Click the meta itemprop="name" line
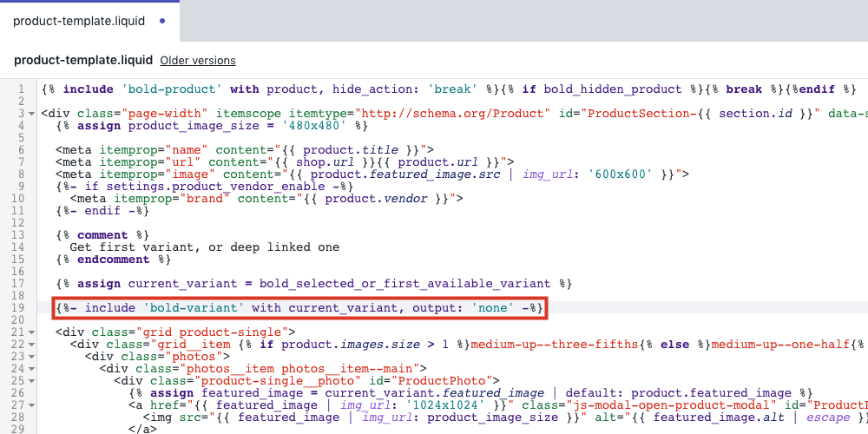This screenshot has height=434, width=868. coord(244,150)
